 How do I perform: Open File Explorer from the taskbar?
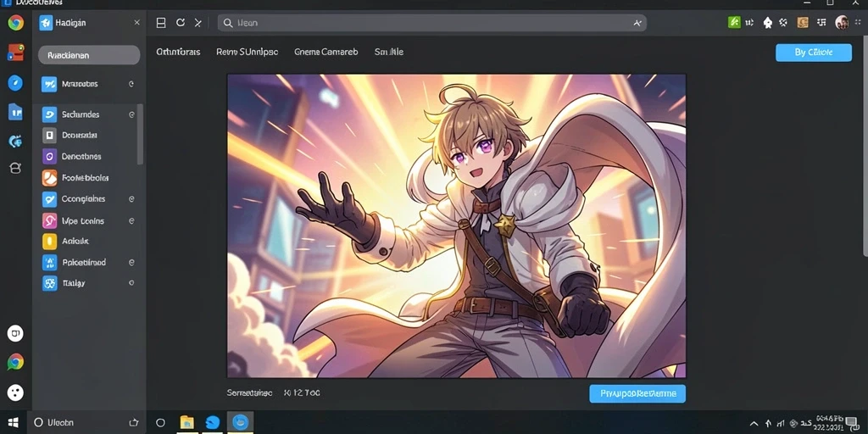(187, 422)
